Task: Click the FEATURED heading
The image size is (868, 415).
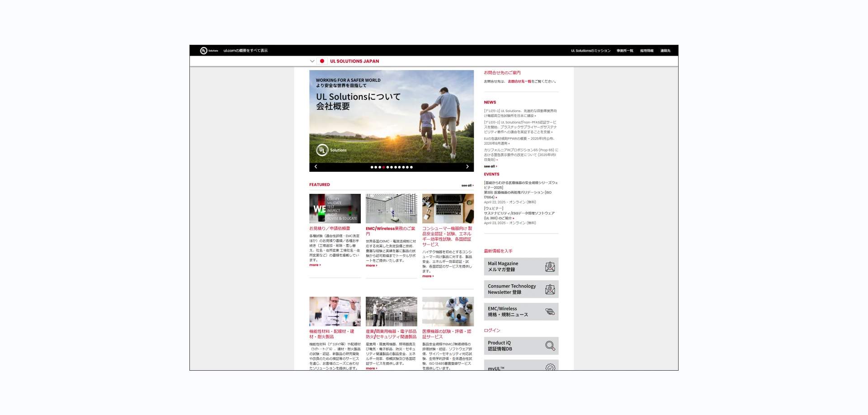Action: tap(320, 184)
